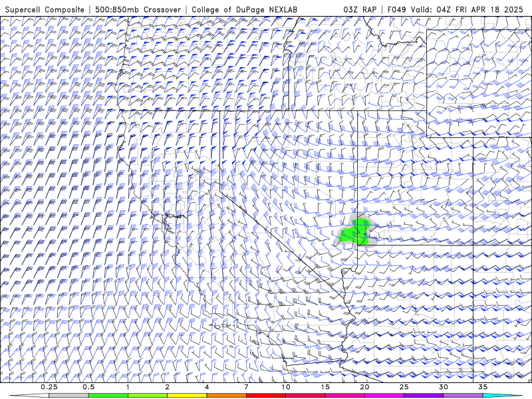Click the 10 label on the color scale
Image resolution: width=532 pixels, height=399 pixels.
tap(286, 387)
